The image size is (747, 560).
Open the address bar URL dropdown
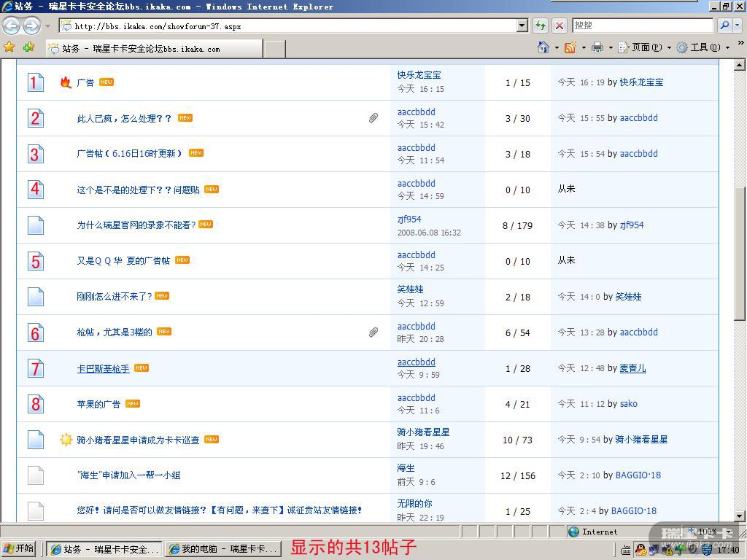(x=522, y=26)
